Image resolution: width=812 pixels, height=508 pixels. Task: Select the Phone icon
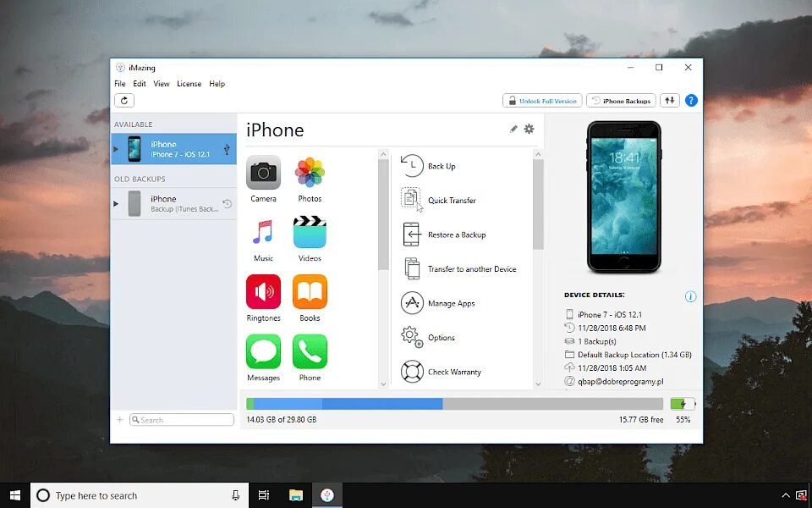pos(310,353)
